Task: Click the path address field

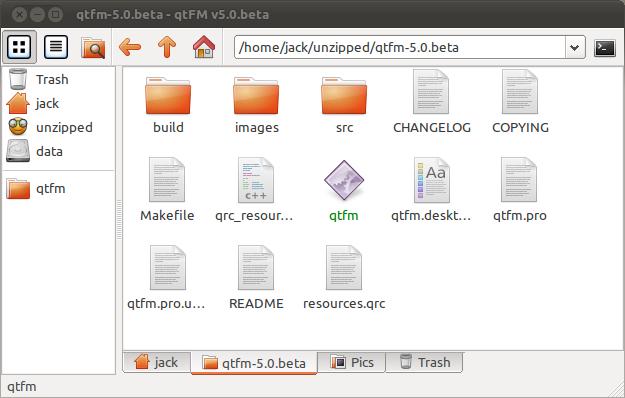Action: tap(400, 47)
